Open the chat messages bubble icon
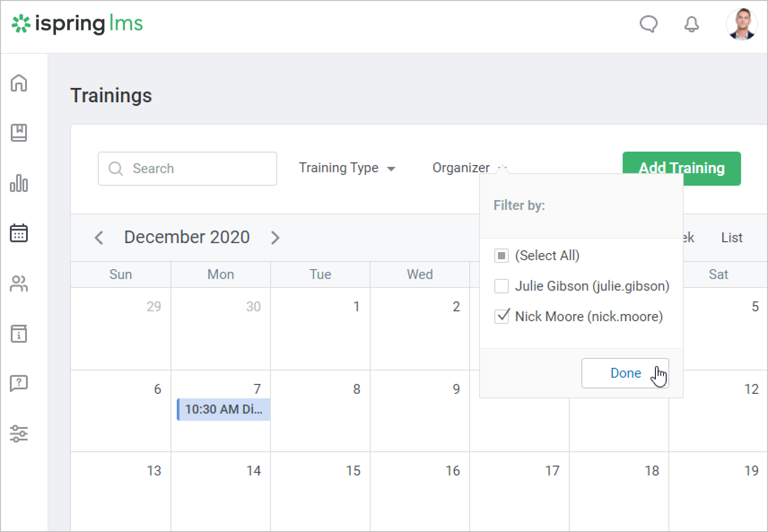768x532 pixels. 648,24
